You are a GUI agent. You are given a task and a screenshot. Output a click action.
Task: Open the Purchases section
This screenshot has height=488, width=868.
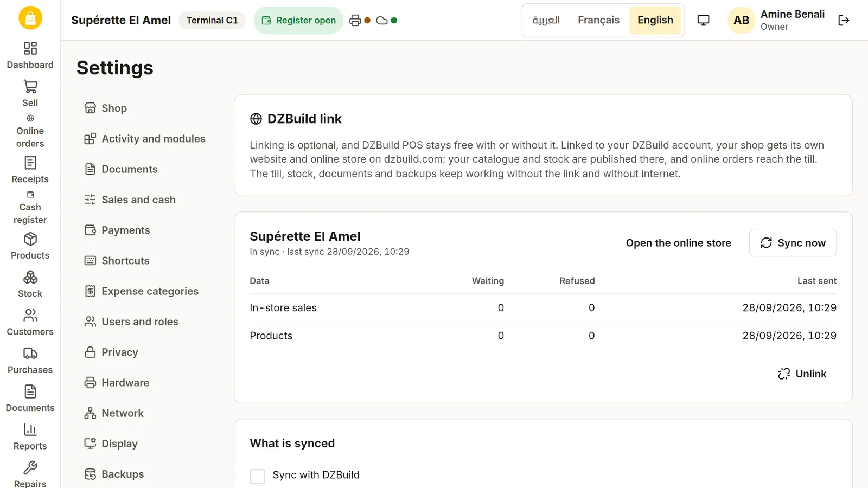30,361
